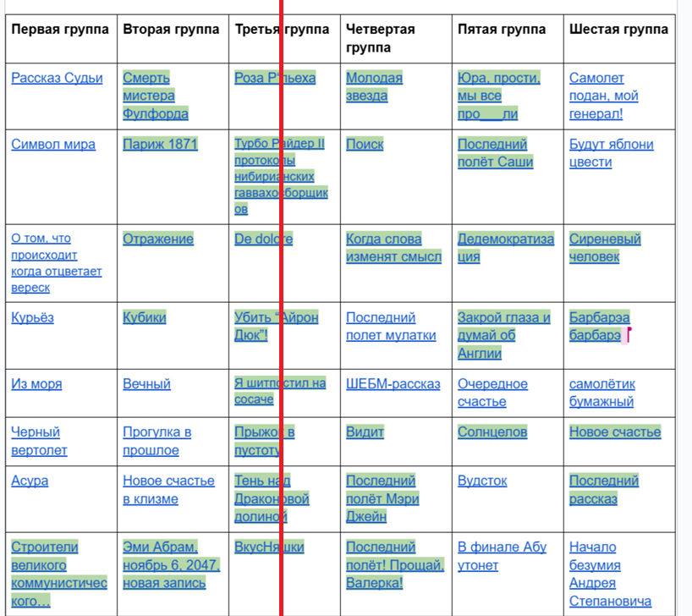Follow the 'Вудсток' link
This screenshot has height=616, width=692.
tap(482, 481)
